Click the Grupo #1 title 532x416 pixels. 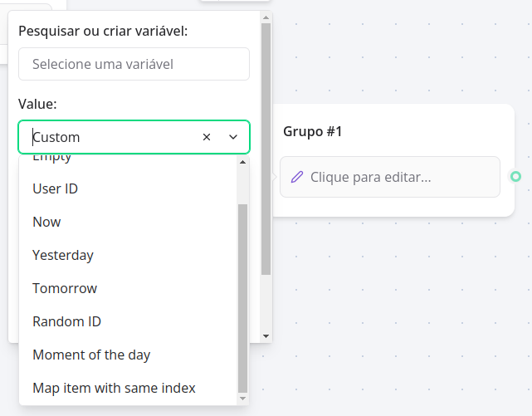[313, 131]
